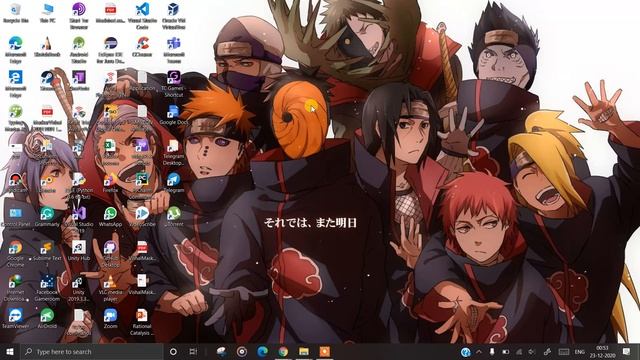The height and width of the screenshot is (360, 640).
Task: Open Internet Download Manager shortcut
Action: tap(15, 288)
